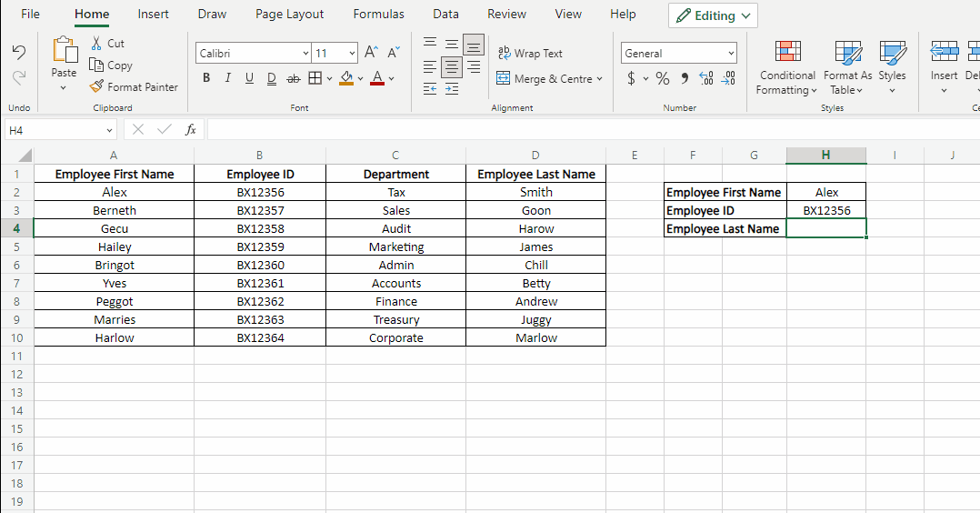Apply double underline formatting
Viewport: 980px width, 513px height.
[271, 78]
